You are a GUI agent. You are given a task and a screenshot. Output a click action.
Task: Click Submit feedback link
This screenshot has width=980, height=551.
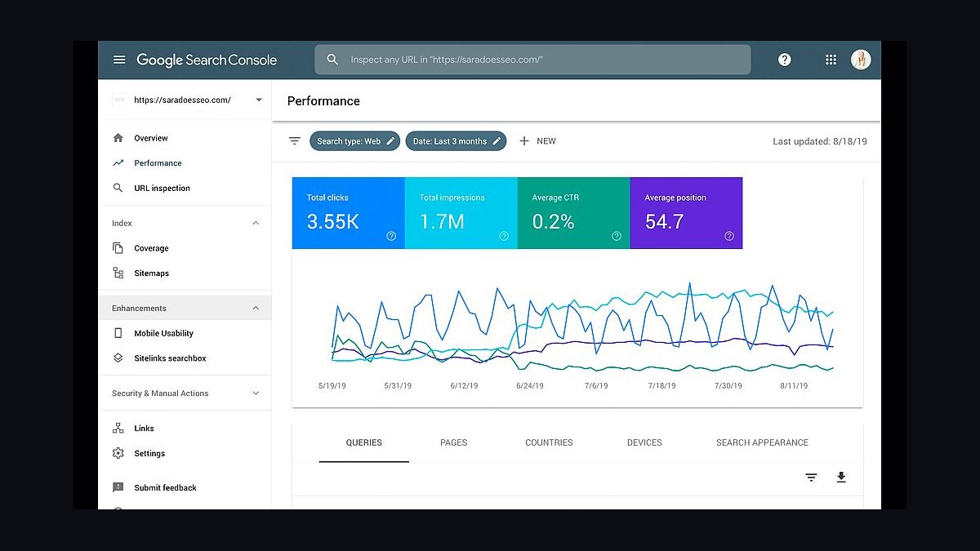point(165,487)
